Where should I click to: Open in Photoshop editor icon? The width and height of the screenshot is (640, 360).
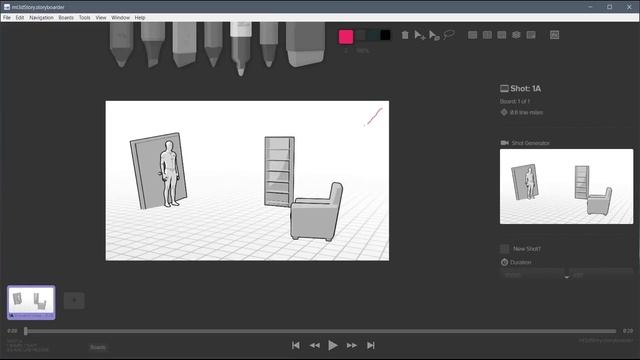(554, 35)
